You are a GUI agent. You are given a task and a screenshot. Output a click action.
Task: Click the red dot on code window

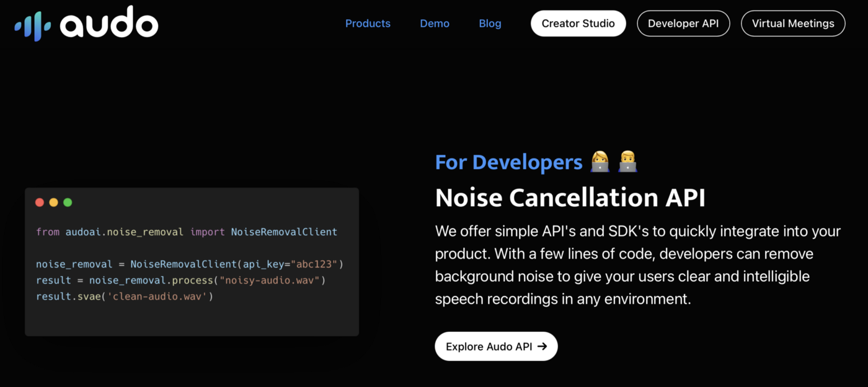pos(40,202)
